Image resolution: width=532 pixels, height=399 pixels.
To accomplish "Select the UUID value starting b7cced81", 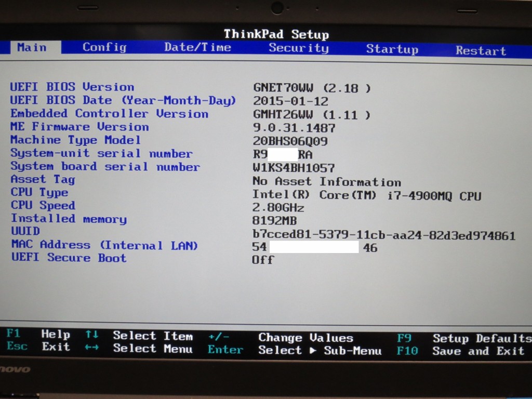I will pyautogui.click(x=384, y=235).
